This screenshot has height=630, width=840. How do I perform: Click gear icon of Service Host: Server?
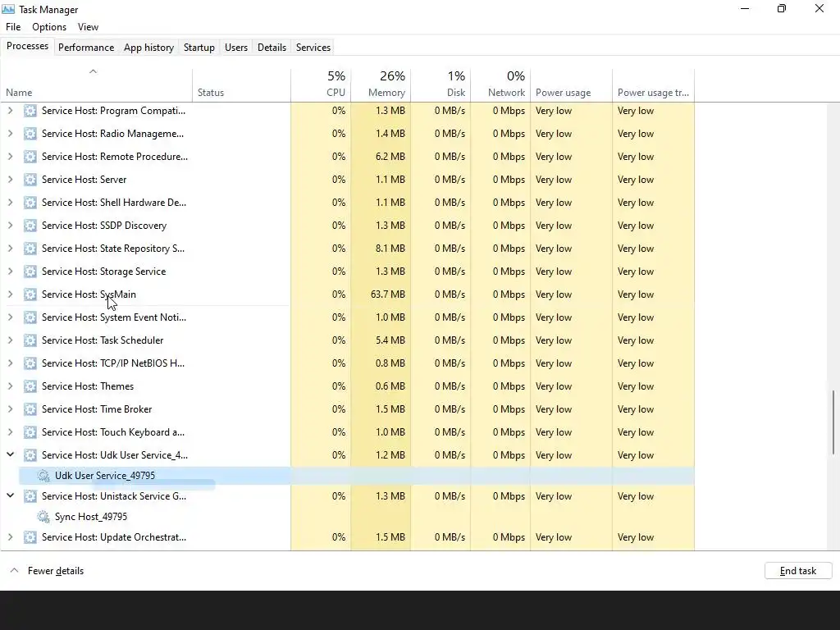pos(30,180)
